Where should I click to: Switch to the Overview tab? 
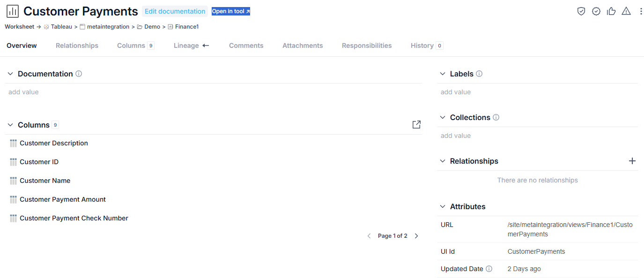[22, 45]
